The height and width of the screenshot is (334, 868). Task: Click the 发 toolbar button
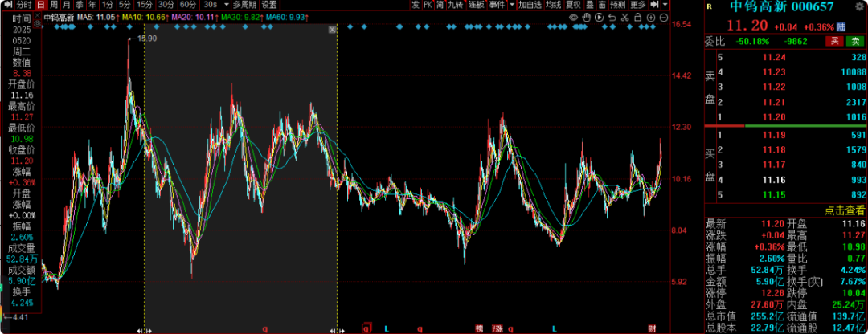point(416,5)
